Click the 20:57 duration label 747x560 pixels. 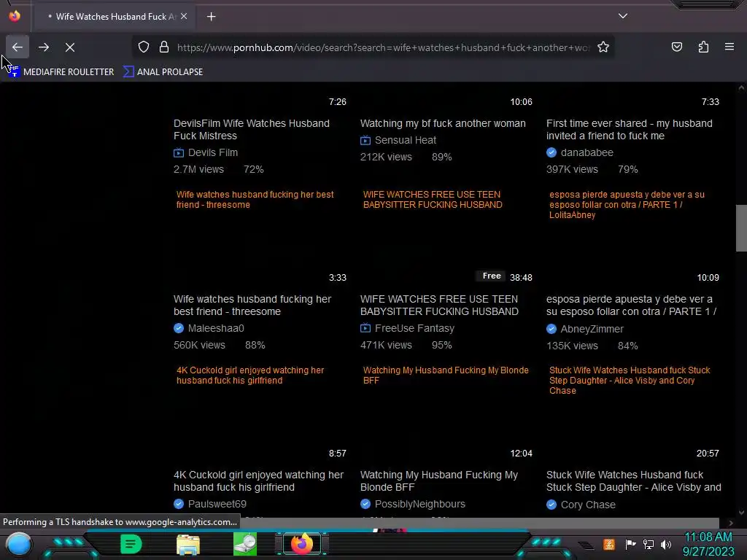coord(708,454)
